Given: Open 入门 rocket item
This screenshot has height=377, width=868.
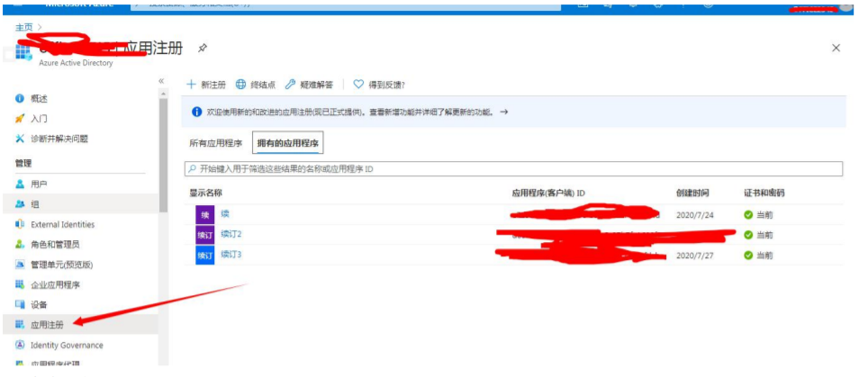Looking at the screenshot, I should pyautogui.click(x=39, y=118).
